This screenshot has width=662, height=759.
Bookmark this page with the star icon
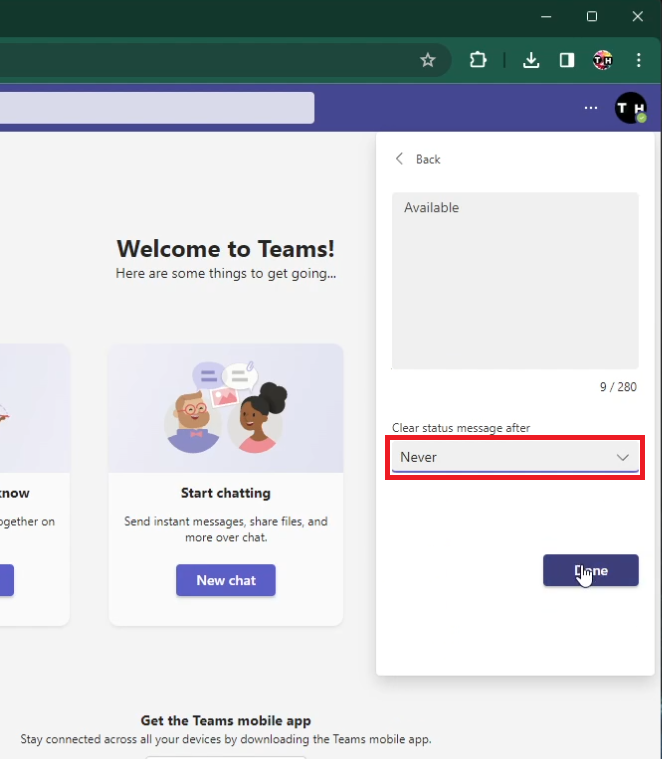(x=428, y=60)
